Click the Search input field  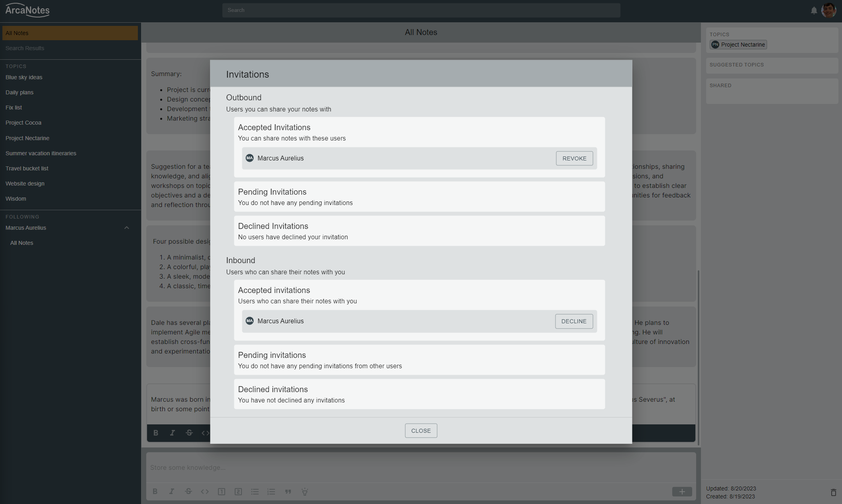[x=421, y=10]
